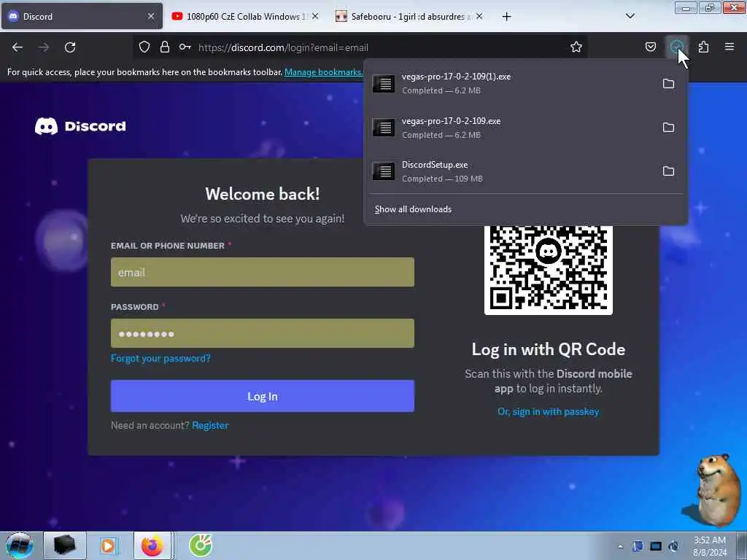Click Or, sign in with passkey

pos(549,411)
